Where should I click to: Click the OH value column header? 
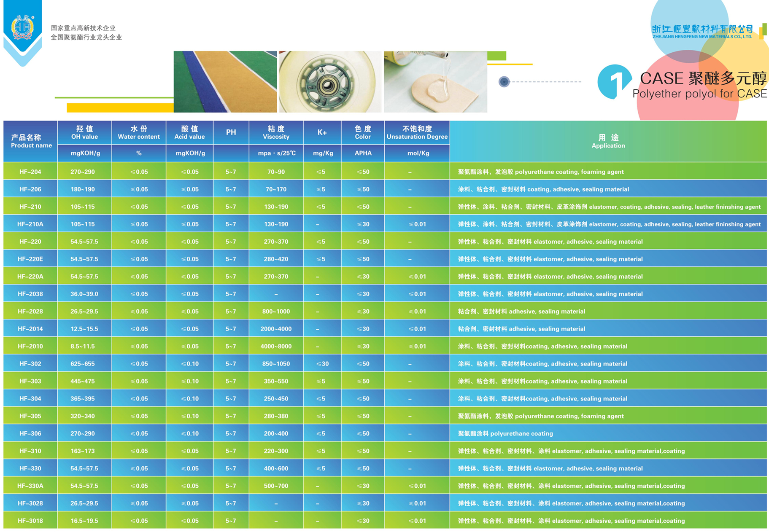tap(84, 132)
